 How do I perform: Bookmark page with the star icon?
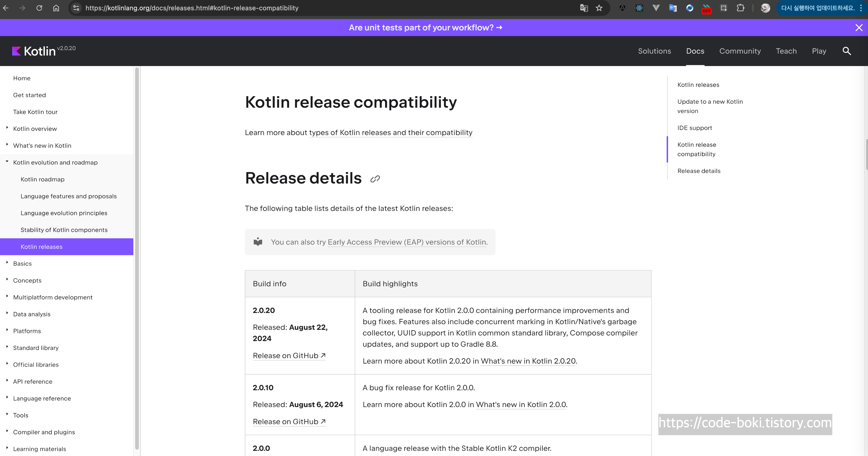(599, 8)
